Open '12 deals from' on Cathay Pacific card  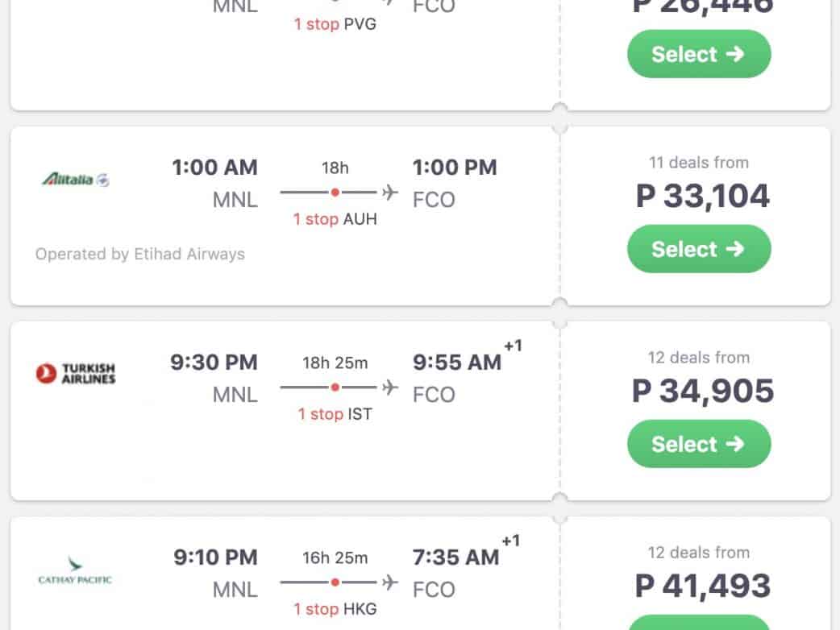(698, 553)
